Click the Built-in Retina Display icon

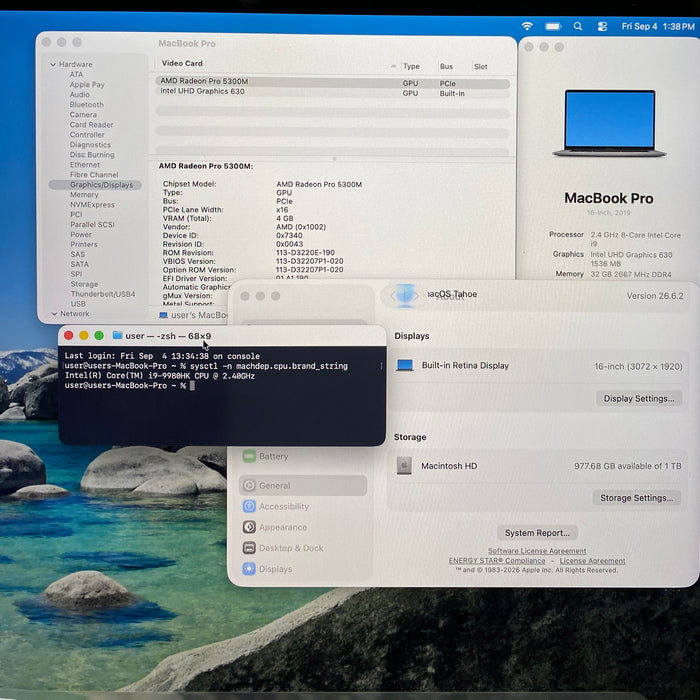[404, 366]
